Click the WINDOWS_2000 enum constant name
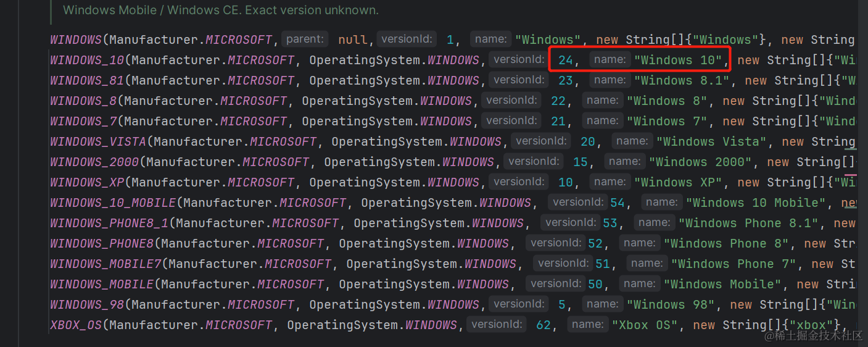The image size is (868, 347). click(94, 162)
